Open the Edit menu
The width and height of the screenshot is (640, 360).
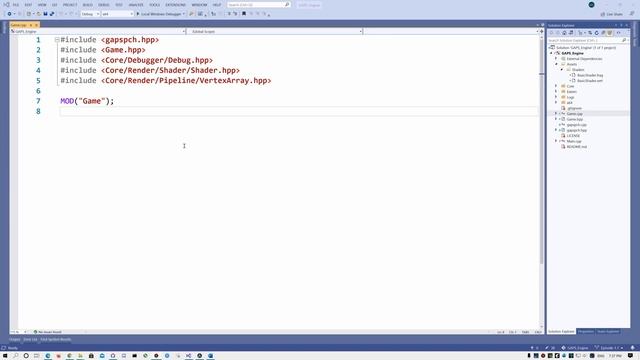[x=28, y=5]
